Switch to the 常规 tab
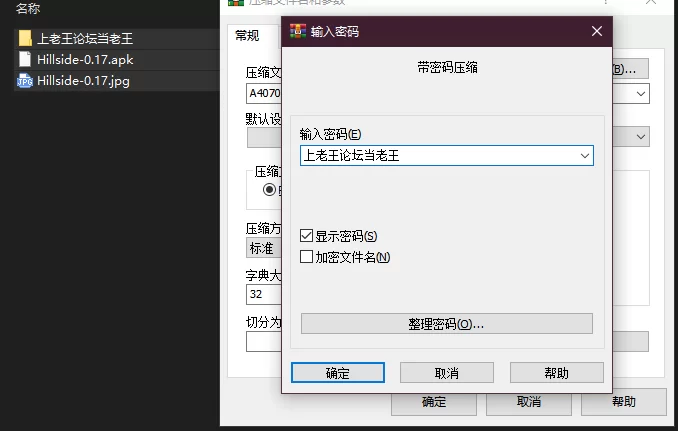Image resolution: width=678 pixels, height=431 pixels. [x=247, y=36]
